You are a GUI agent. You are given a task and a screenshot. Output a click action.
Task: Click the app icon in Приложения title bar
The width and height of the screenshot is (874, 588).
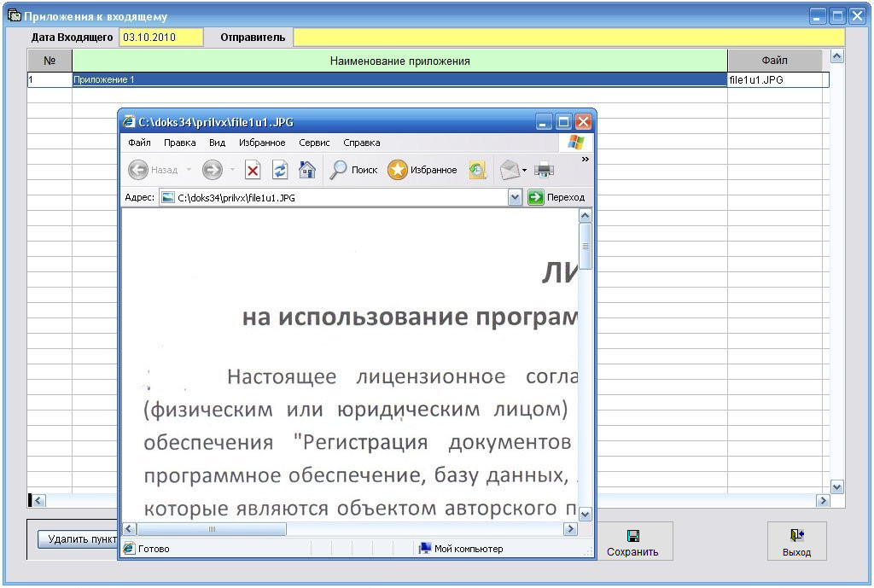tap(14, 15)
